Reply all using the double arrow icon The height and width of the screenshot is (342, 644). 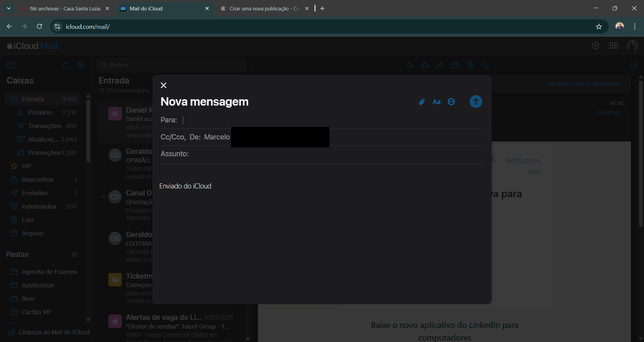[x=425, y=65]
